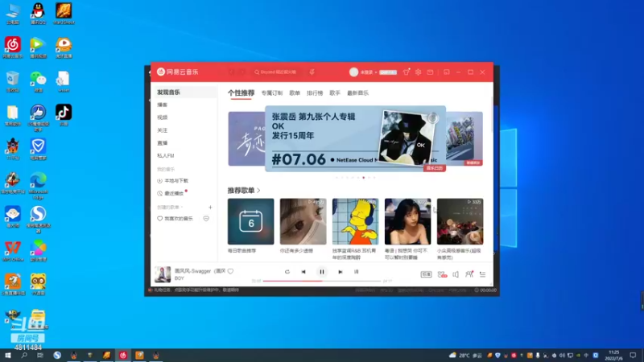Open the sound effects icon
This screenshot has width=644, height=362.
click(442, 274)
